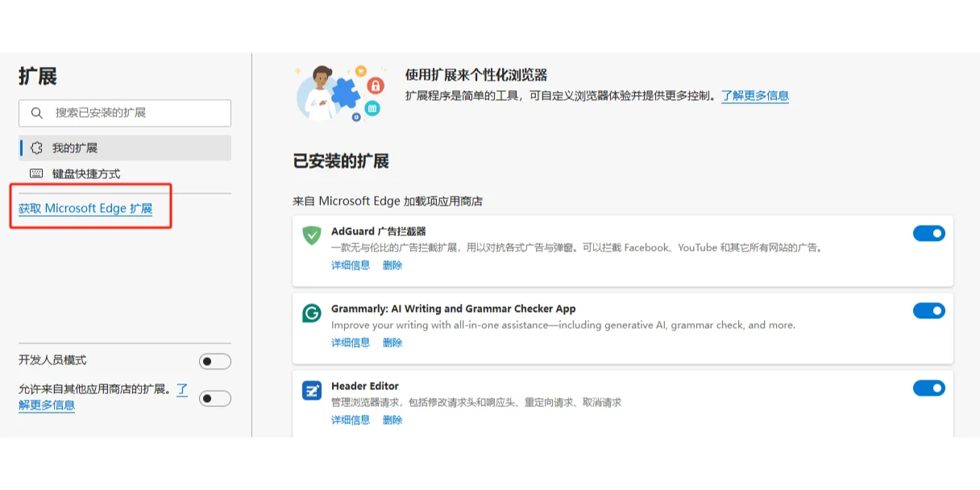Image resolution: width=980 pixels, height=490 pixels.
Task: Disable the Header Editor toggle
Action: point(928,388)
